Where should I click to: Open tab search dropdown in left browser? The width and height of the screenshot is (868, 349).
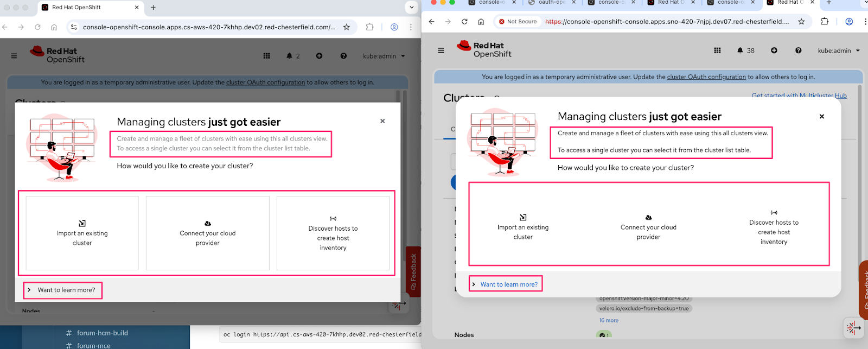tap(412, 8)
